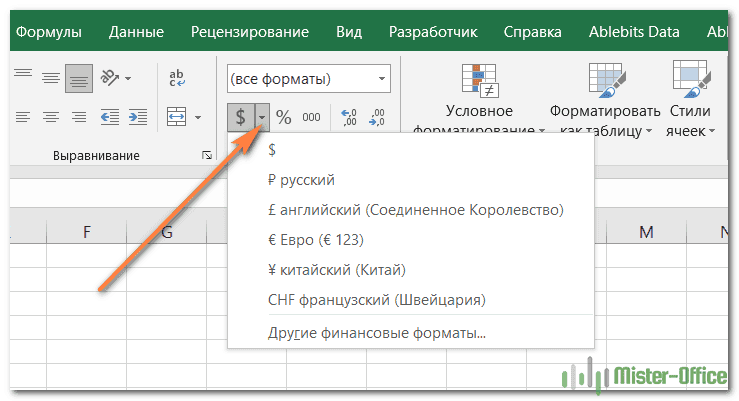Toggle center horizontal alignment
The width and height of the screenshot is (739, 401).
pos(51,117)
